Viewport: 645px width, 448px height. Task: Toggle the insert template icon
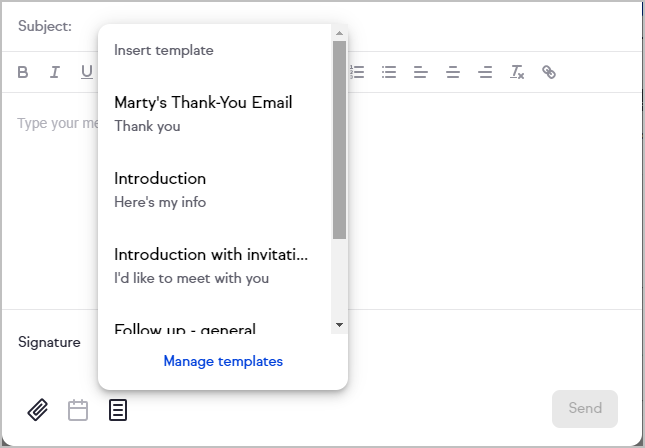(118, 410)
